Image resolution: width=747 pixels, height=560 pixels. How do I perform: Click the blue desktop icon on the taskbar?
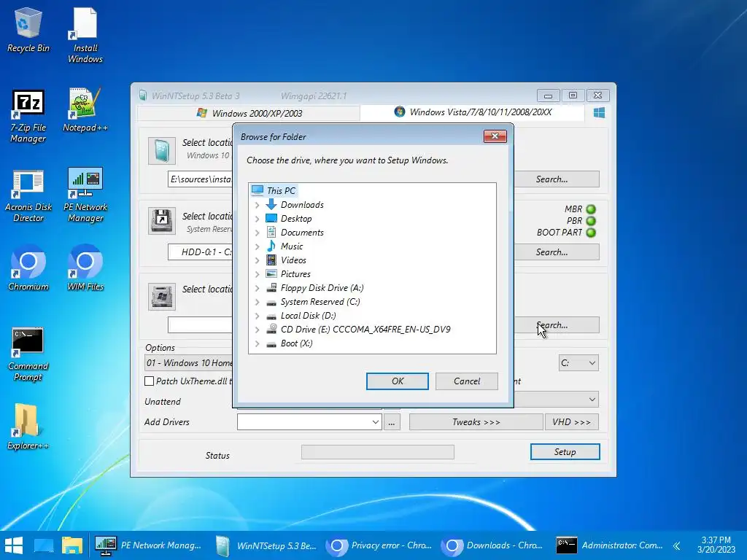point(43,545)
